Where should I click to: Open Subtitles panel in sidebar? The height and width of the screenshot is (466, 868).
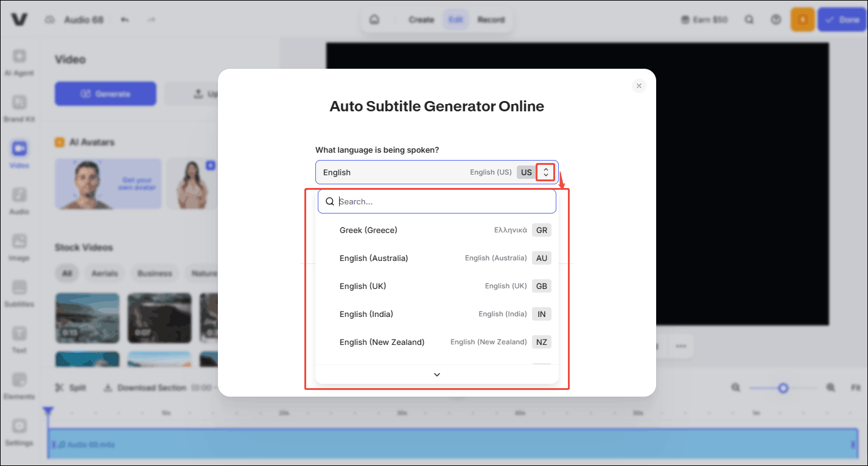[19, 294]
